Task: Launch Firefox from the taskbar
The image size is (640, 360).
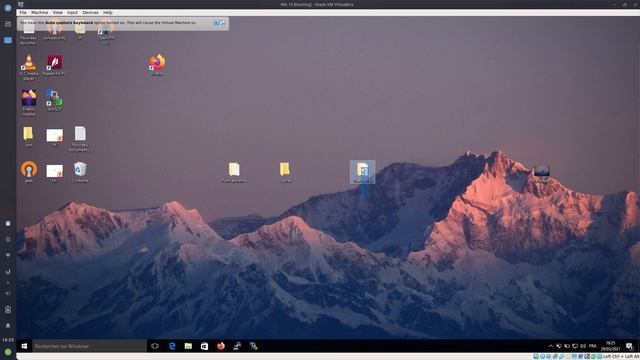Action: pyautogui.click(x=221, y=346)
